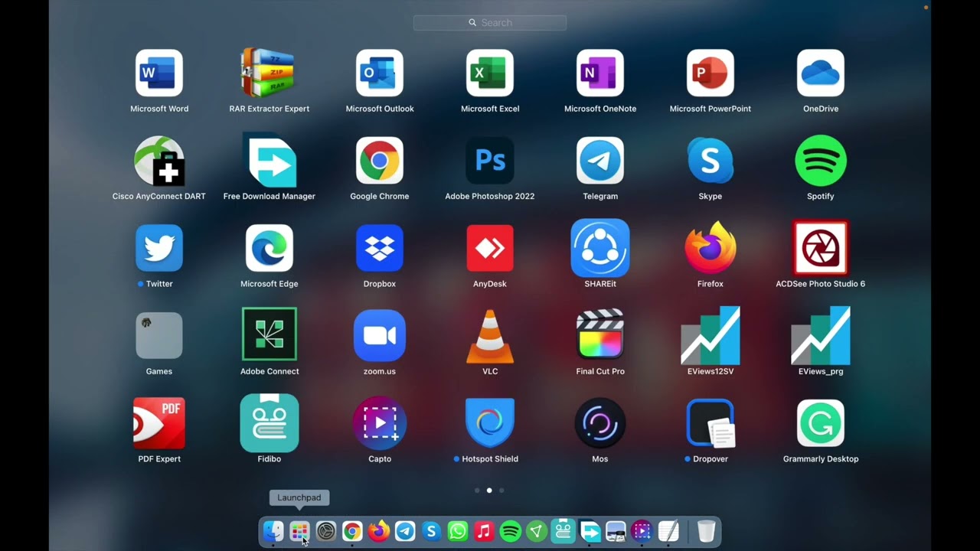Click Fidibo icon in the Dock
Screen dimensions: 980x551
563,531
